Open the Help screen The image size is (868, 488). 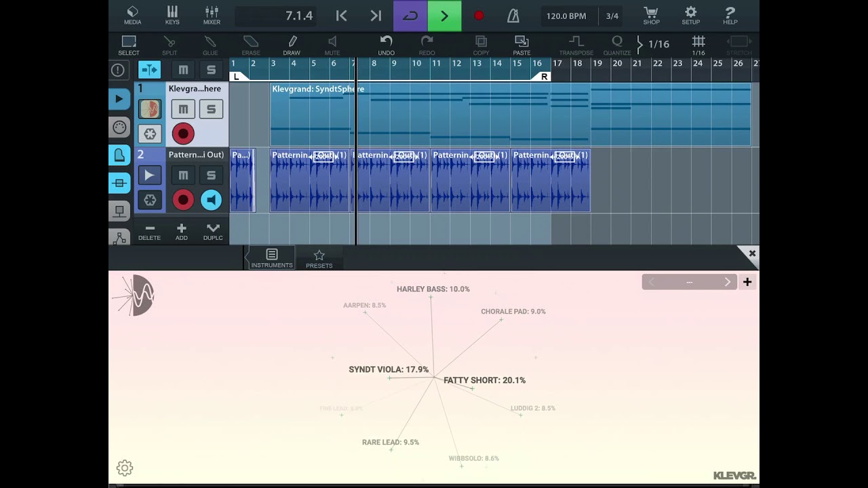pyautogui.click(x=730, y=16)
